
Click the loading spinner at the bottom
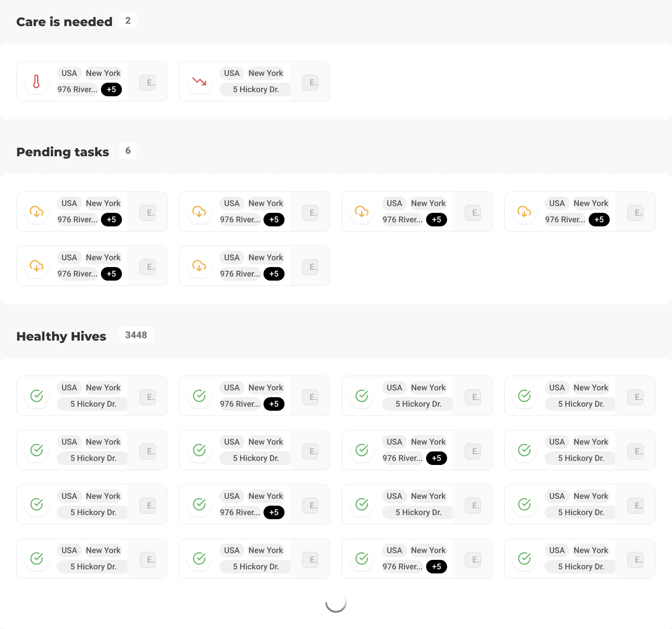[x=336, y=602]
